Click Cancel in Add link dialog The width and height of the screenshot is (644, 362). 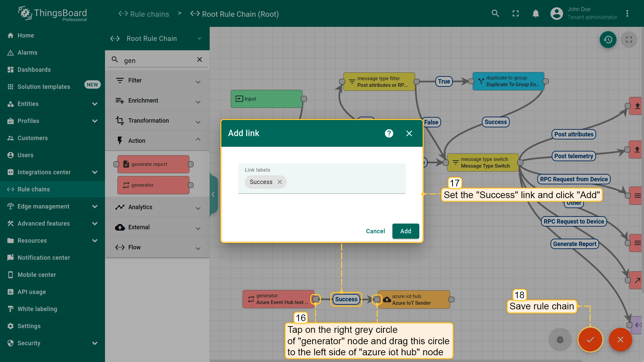click(375, 231)
